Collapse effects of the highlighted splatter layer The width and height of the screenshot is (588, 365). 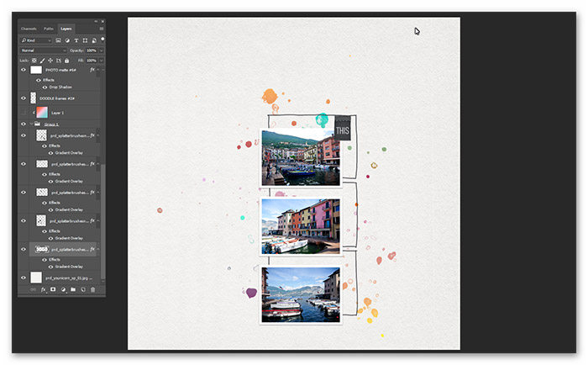coord(98,249)
